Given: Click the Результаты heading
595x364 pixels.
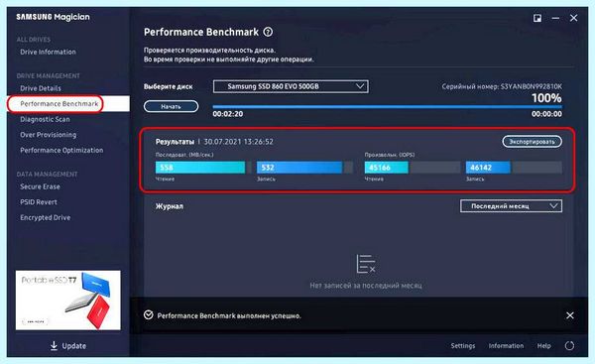Looking at the screenshot, I should [175, 142].
